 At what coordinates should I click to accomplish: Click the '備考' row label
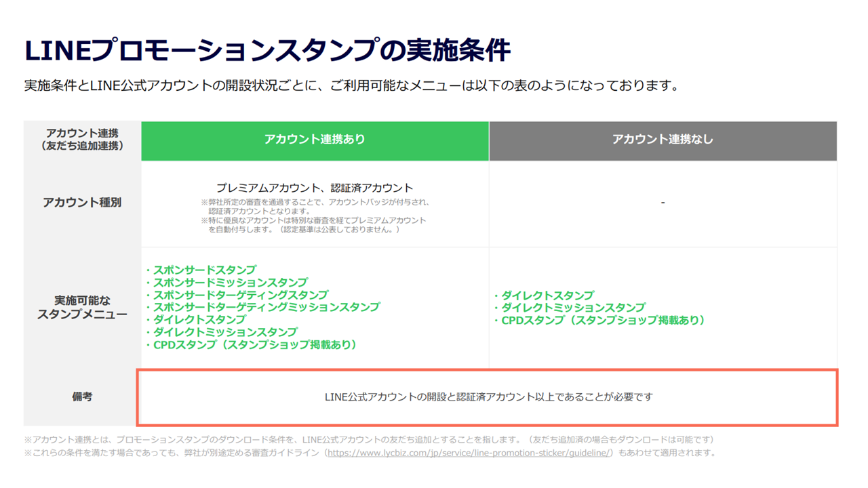click(82, 397)
